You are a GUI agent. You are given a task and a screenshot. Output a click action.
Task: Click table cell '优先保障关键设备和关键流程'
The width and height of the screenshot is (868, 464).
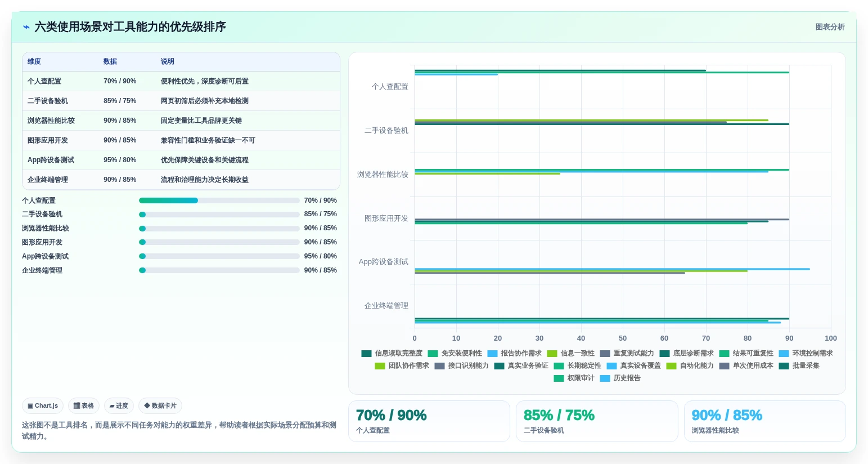pos(205,160)
